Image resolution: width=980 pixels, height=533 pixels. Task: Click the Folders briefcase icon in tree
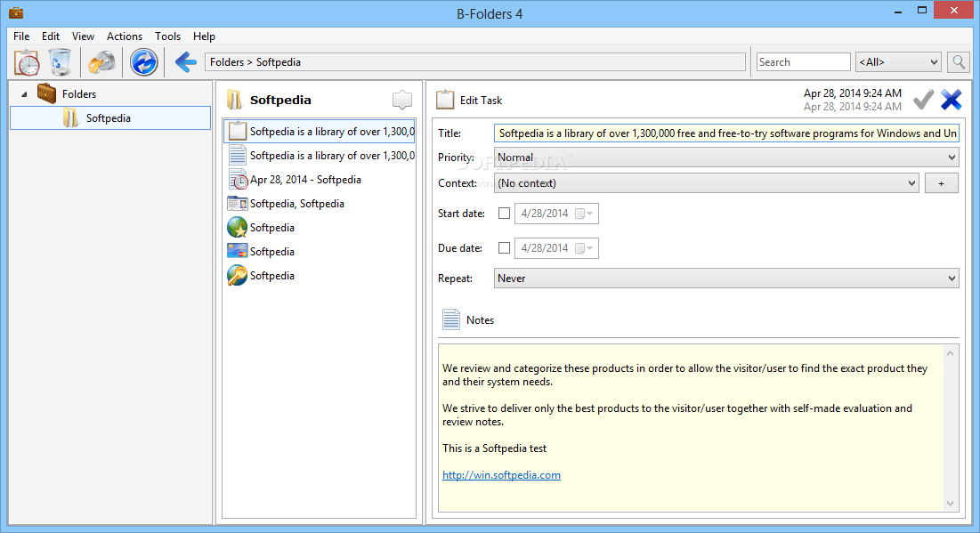coord(46,93)
